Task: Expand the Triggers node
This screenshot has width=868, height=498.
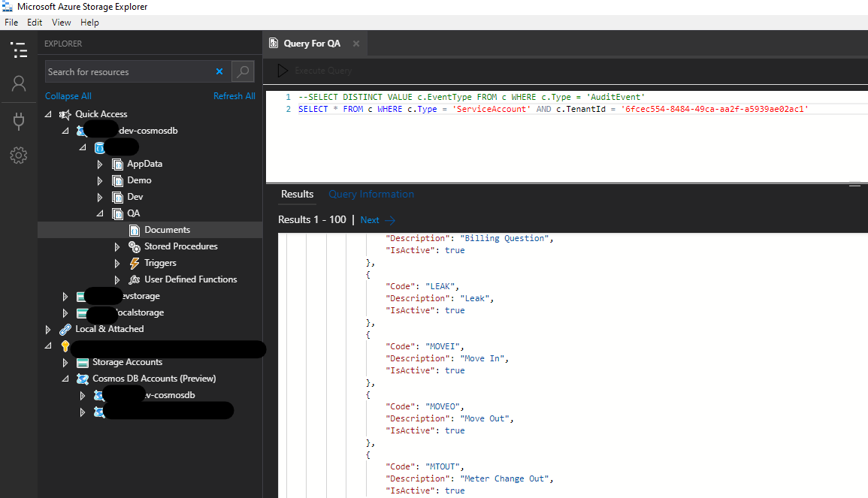Action: (x=116, y=264)
